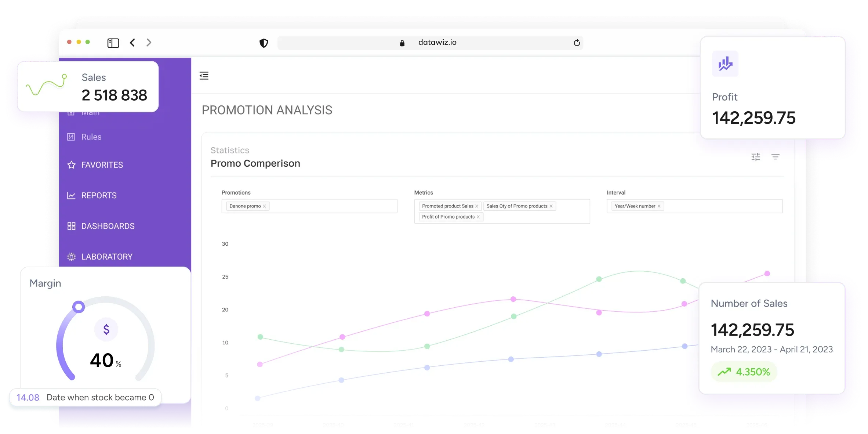Click the Rules sliders icon

[x=71, y=137]
